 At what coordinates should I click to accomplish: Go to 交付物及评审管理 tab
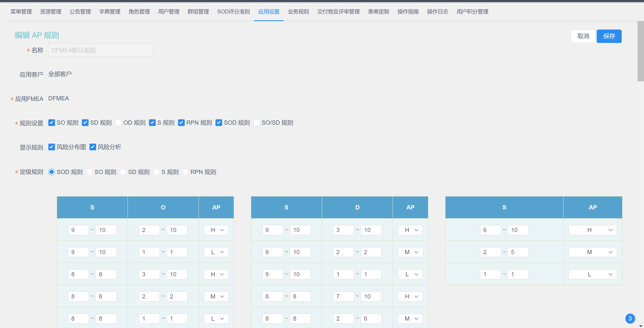338,12
